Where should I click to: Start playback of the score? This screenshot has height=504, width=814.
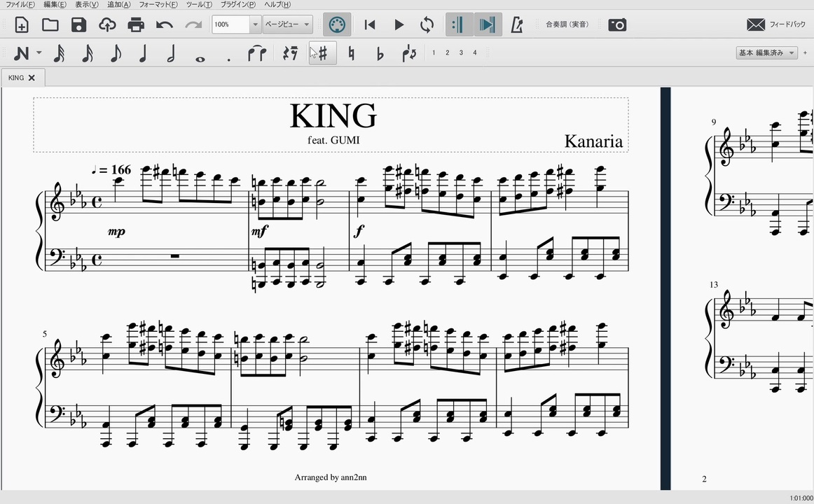click(x=399, y=25)
